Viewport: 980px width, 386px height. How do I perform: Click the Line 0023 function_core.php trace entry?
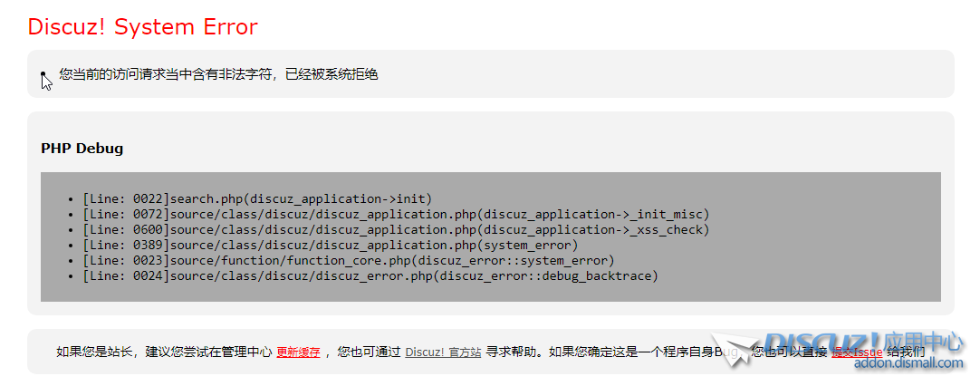click(x=348, y=260)
